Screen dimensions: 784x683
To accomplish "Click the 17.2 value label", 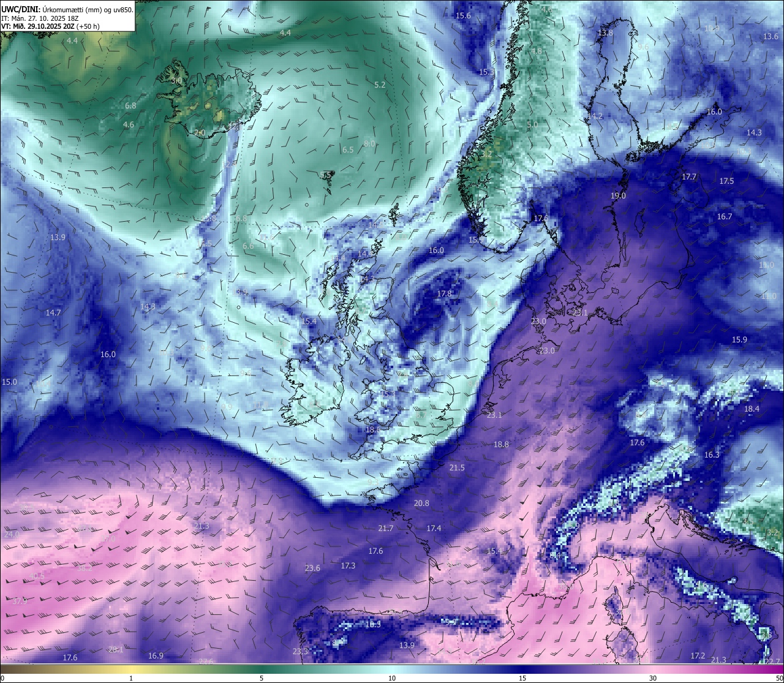I will (x=698, y=656).
